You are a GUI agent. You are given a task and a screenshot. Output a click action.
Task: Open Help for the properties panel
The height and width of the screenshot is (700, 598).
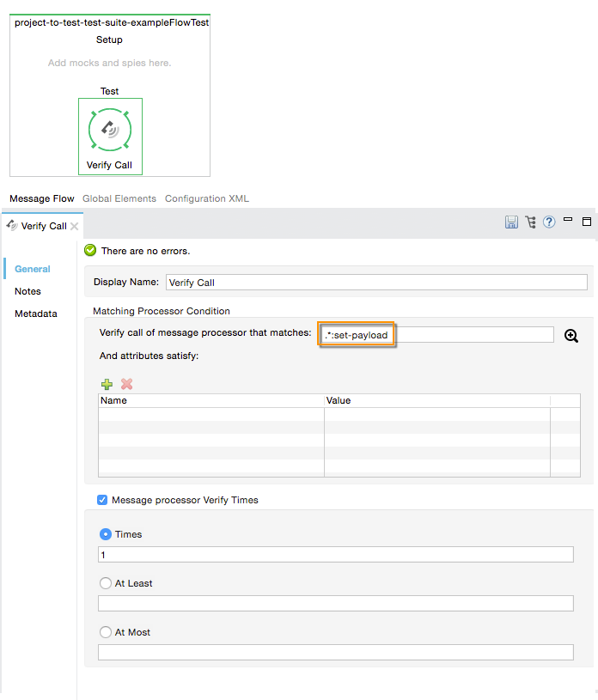549,222
